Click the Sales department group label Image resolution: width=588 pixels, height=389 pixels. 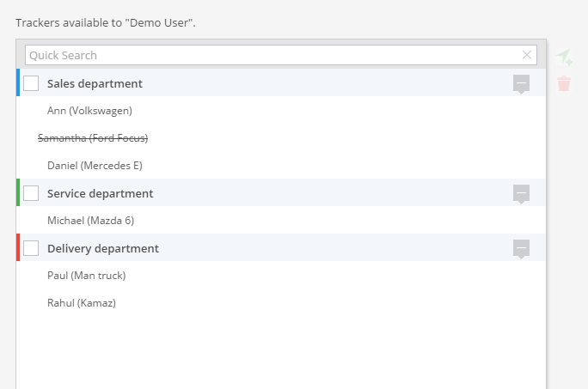95,83
